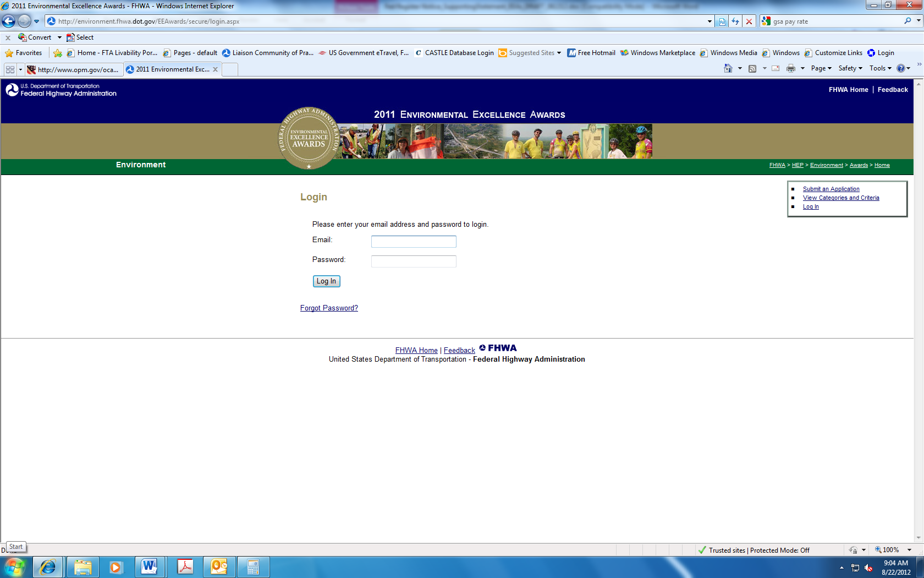Click the Forgot Password? link
The width and height of the screenshot is (924, 578).
(329, 308)
